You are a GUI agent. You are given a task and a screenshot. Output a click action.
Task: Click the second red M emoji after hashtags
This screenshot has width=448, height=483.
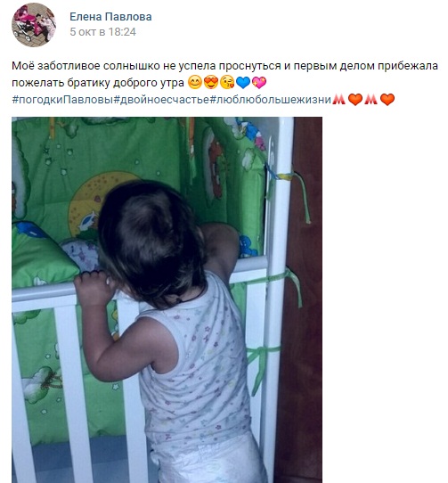coord(371,100)
